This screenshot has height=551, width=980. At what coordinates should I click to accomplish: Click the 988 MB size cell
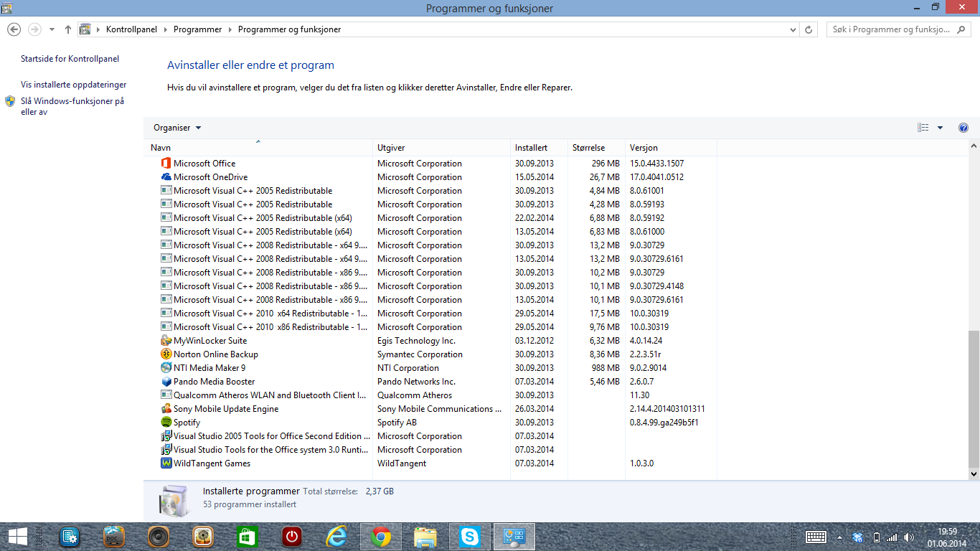pos(605,368)
